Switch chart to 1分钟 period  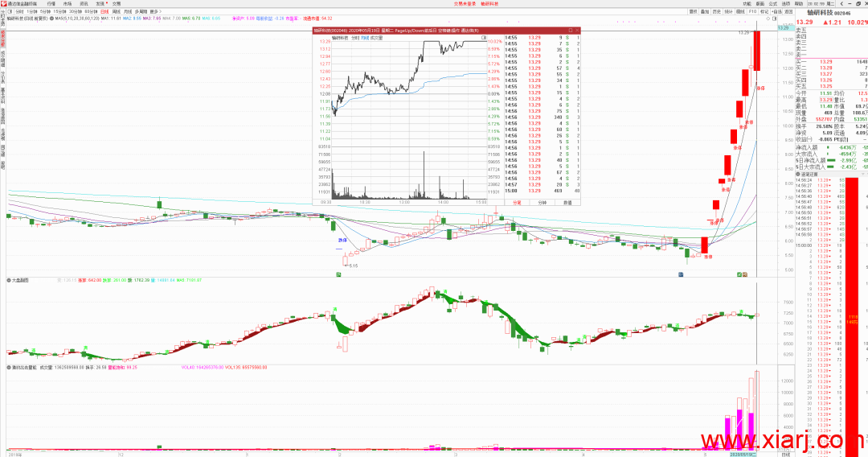[31, 11]
